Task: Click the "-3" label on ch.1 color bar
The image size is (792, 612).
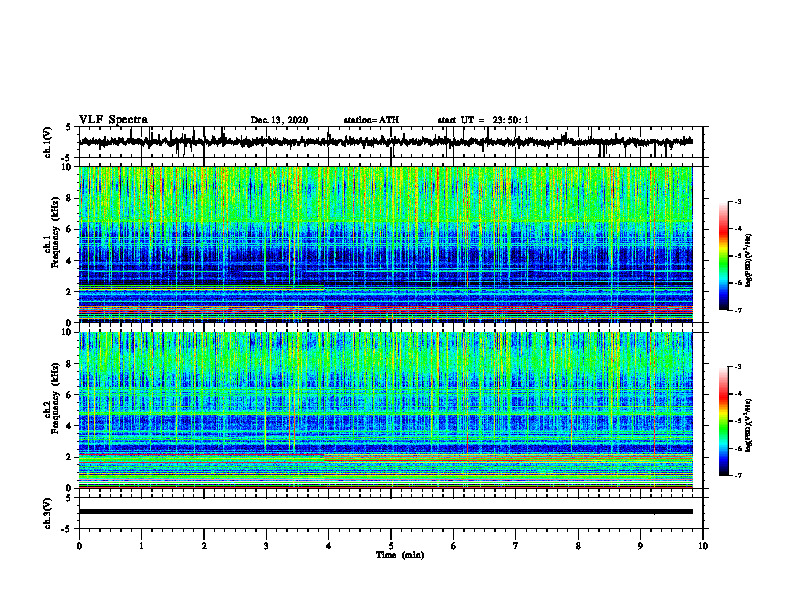Action: click(x=737, y=201)
